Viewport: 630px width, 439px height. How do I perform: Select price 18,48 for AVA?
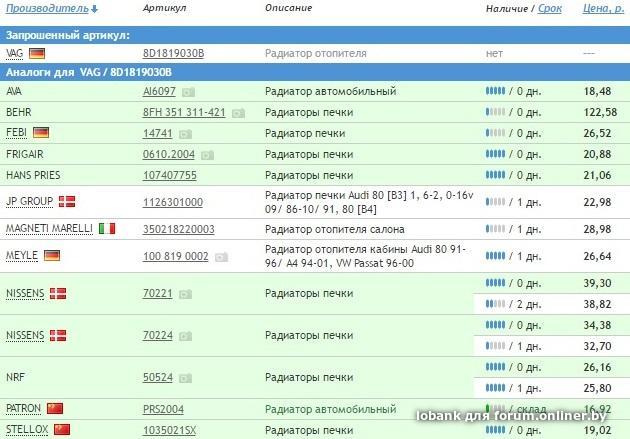tap(597, 92)
